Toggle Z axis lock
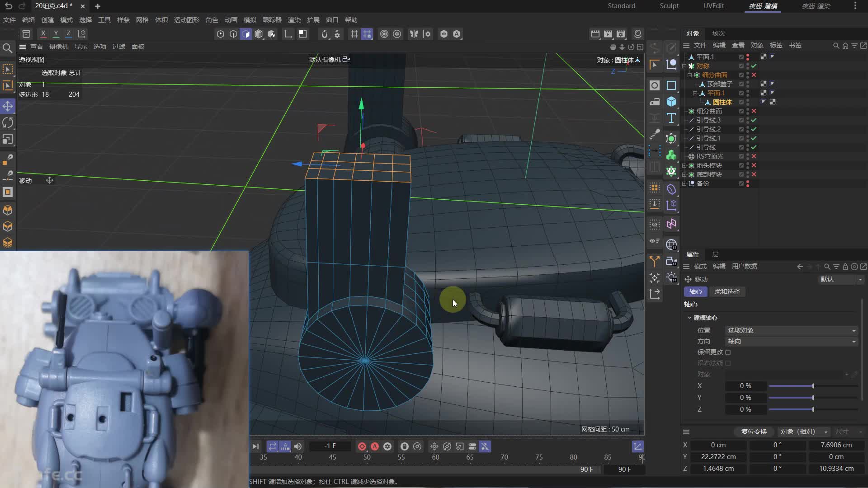Screen dimensions: 868x488 coord(69,33)
